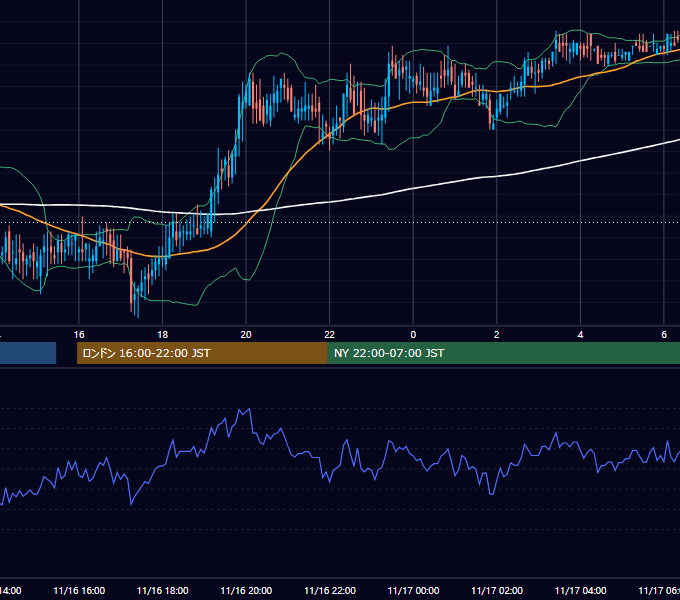The height and width of the screenshot is (600, 680).
Task: Click the '11/17 02:00' bottom time label
Action: (497, 591)
